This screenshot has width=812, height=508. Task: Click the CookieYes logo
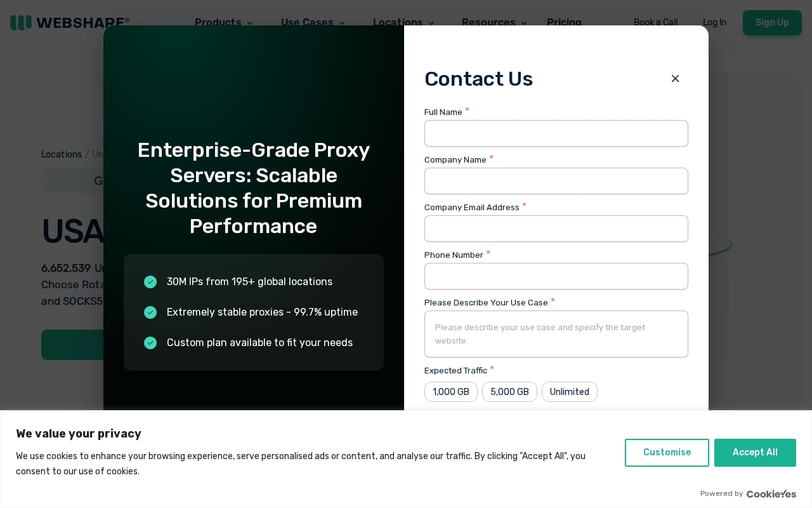coord(771,494)
